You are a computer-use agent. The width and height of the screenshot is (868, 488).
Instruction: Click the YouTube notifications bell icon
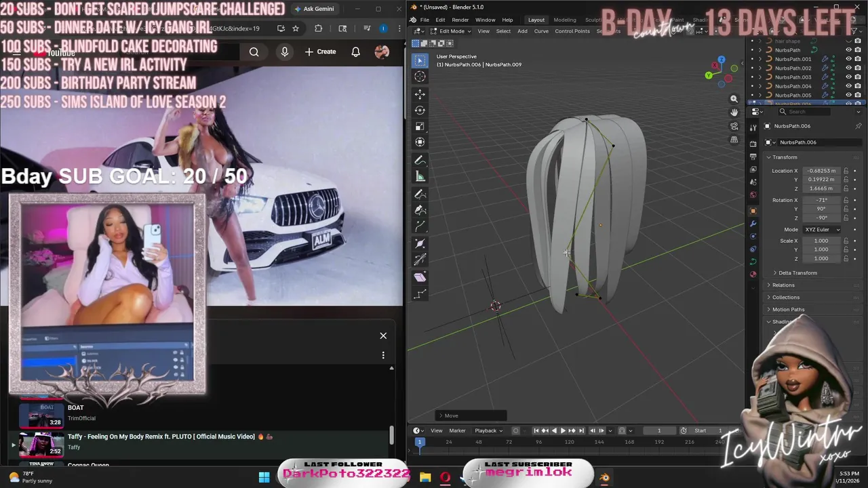355,52
